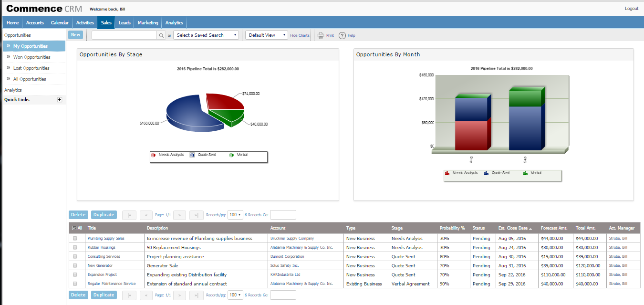Focus the bottom Go page field

click(283, 295)
